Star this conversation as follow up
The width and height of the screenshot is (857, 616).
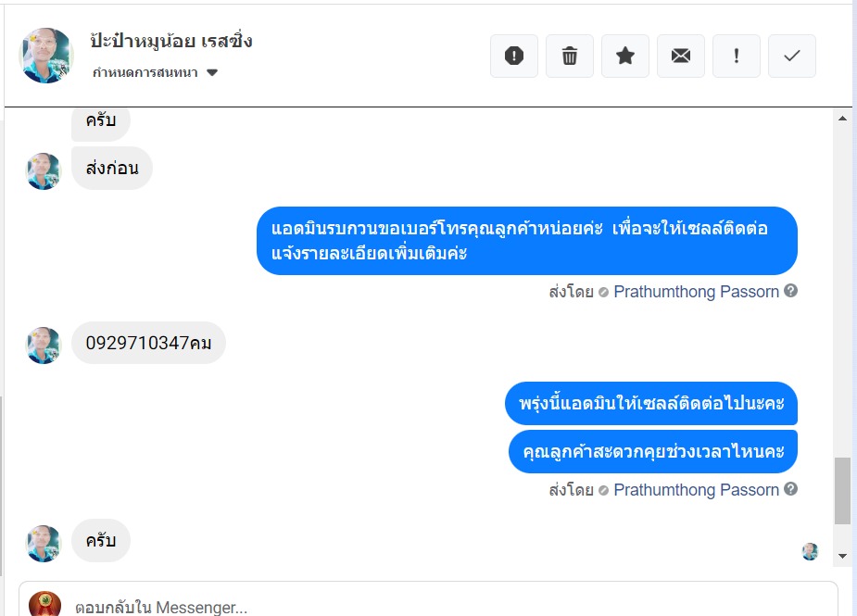click(x=625, y=56)
